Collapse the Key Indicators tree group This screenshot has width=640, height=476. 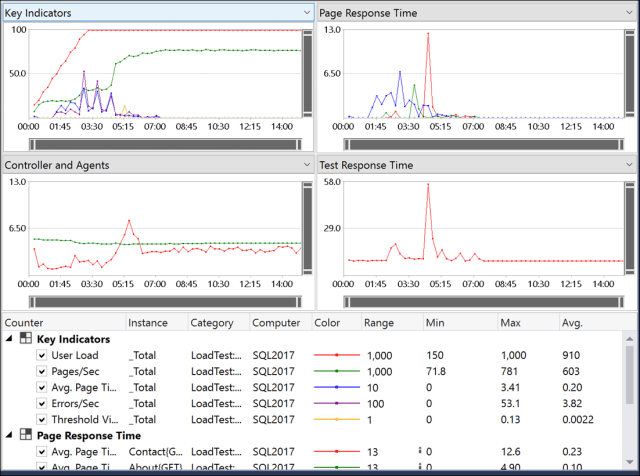[x=9, y=339]
